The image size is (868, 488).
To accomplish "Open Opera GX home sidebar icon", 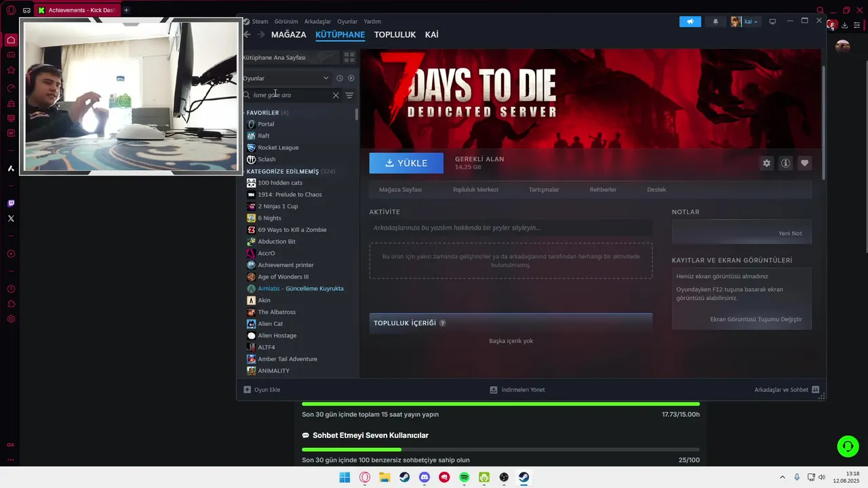I will point(11,40).
